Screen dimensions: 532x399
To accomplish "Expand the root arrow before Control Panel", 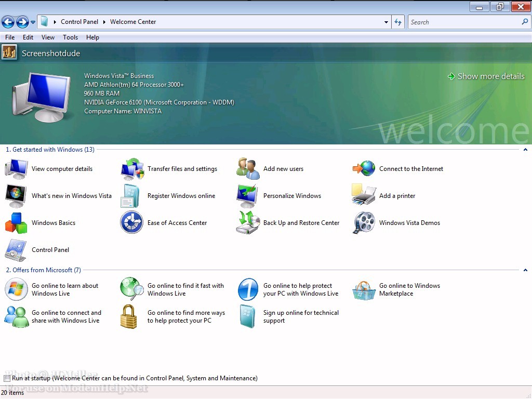I will coord(55,22).
